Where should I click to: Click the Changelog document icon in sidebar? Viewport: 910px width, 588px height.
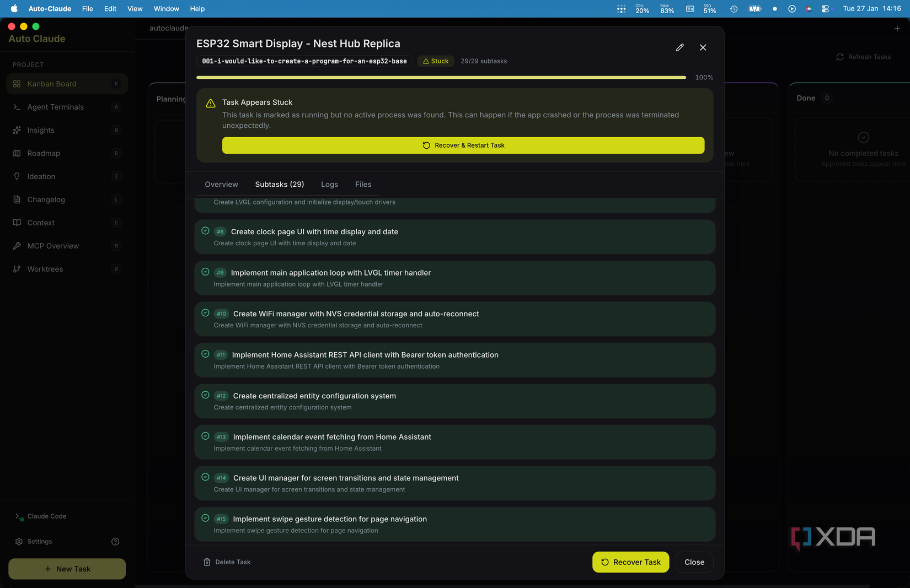pyautogui.click(x=17, y=199)
